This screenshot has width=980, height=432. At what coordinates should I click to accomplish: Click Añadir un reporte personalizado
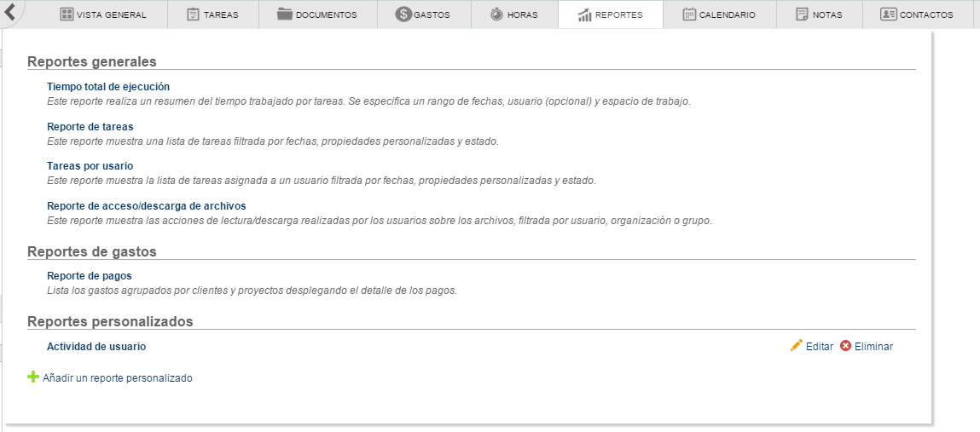117,377
